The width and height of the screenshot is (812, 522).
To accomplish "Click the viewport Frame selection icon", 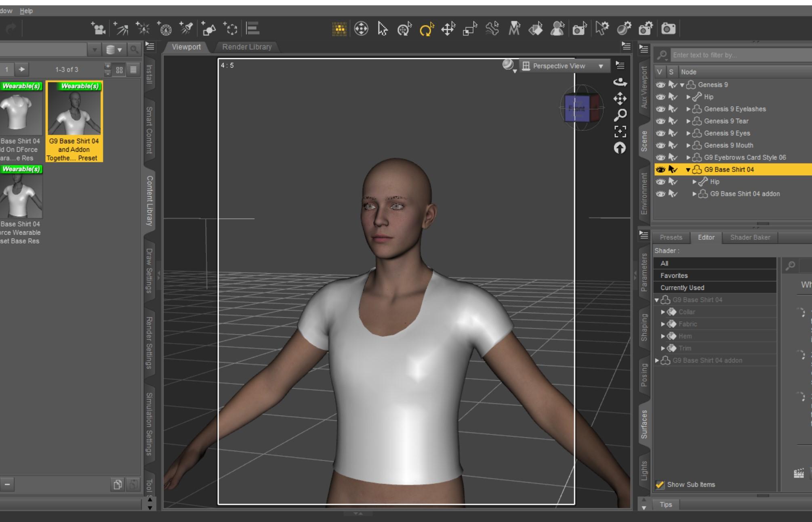I will (620, 132).
